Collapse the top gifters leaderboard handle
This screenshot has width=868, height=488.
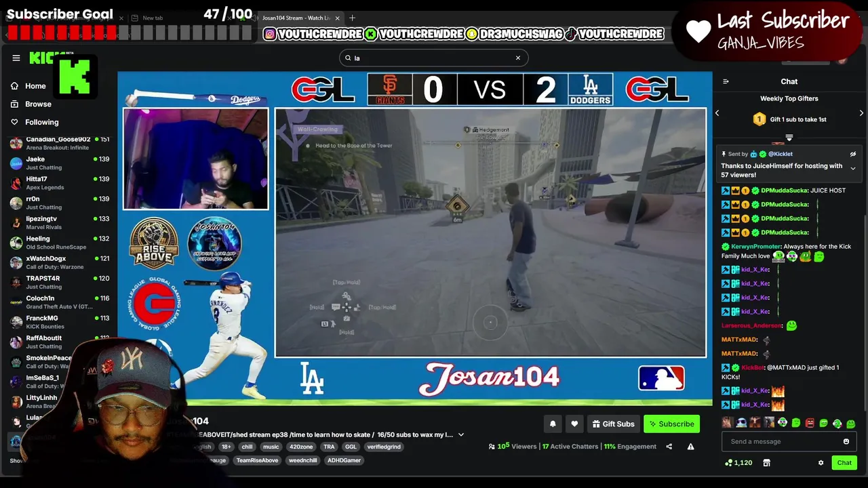[789, 138]
